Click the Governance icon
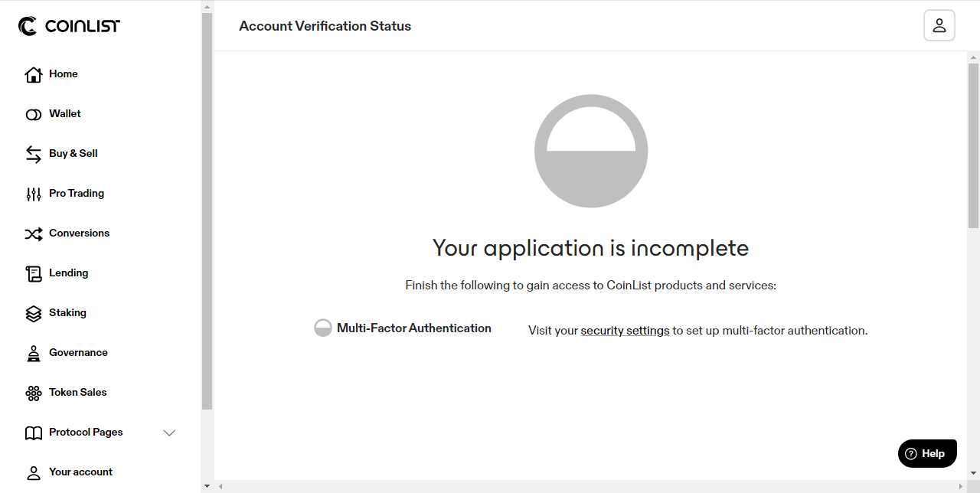Screen dimensions: 980x493 coord(34,353)
